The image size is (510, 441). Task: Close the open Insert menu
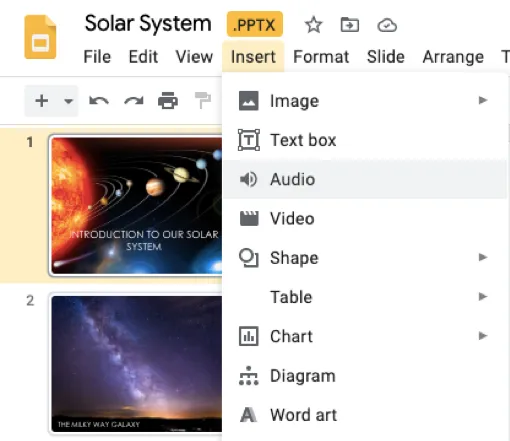coord(253,57)
